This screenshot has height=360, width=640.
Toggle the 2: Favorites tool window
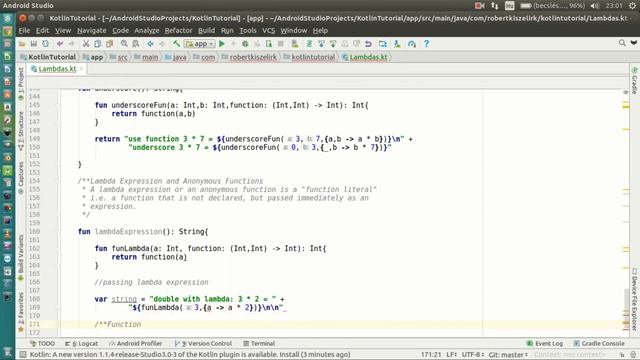[x=21, y=312]
